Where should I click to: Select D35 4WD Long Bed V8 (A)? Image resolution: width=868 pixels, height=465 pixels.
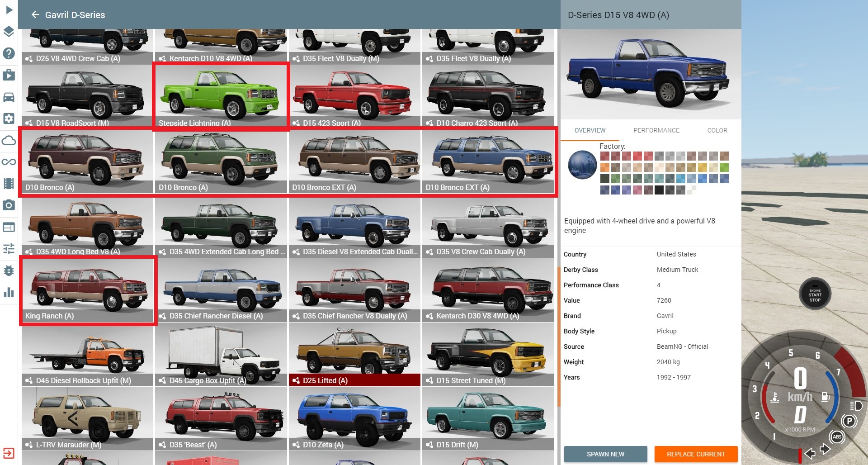click(x=88, y=226)
